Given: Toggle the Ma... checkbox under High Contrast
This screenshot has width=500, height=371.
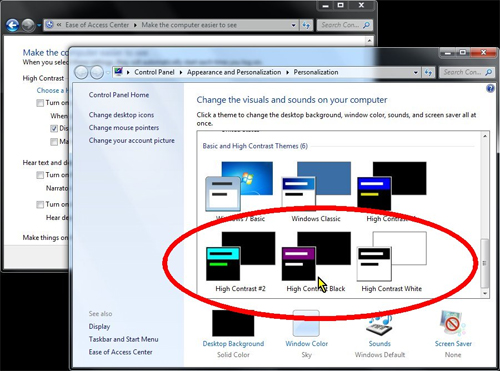Looking at the screenshot, I should [x=54, y=142].
